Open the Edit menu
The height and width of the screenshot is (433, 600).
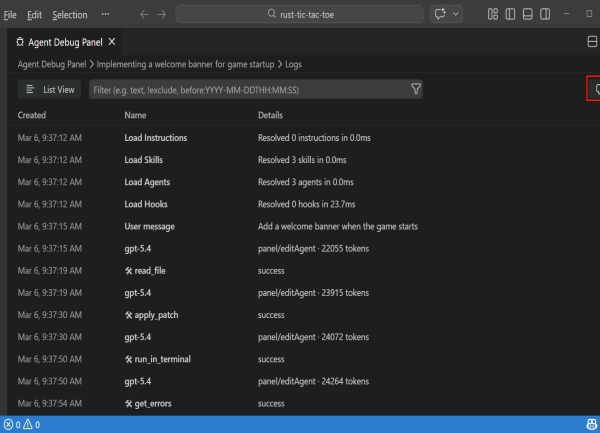tap(34, 15)
